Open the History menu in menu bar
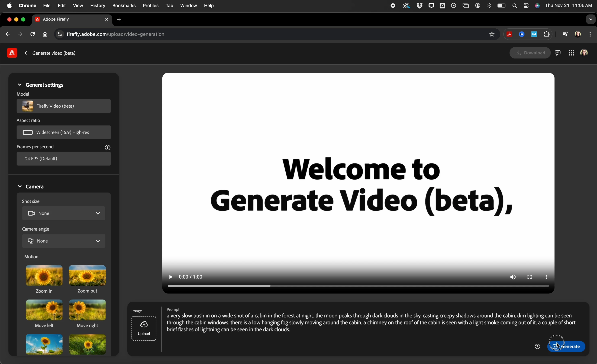 point(98,6)
